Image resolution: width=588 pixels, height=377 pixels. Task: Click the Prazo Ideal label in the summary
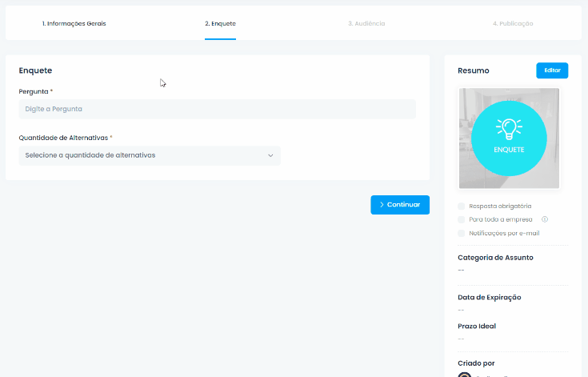point(477,327)
